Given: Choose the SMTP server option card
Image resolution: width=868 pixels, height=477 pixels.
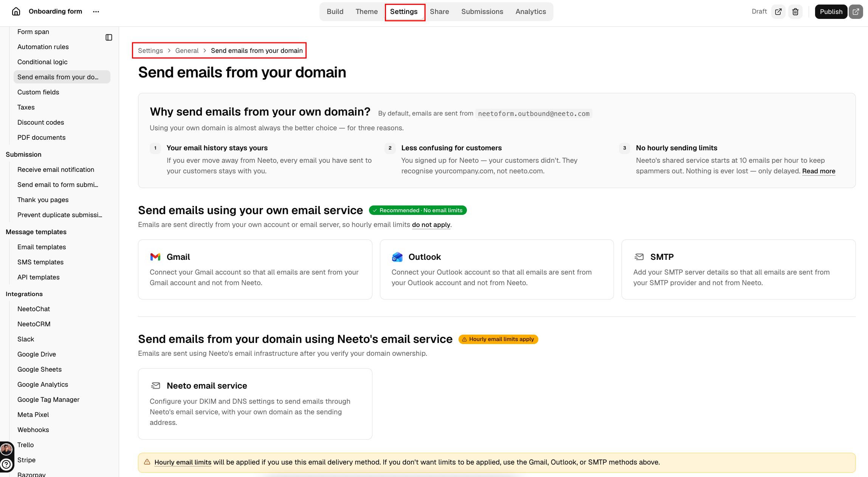Looking at the screenshot, I should (738, 269).
